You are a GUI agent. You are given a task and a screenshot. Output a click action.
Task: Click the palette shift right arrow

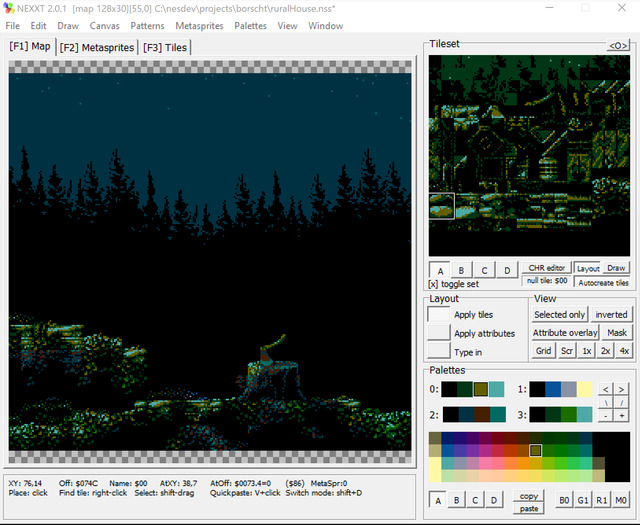pyautogui.click(x=621, y=389)
